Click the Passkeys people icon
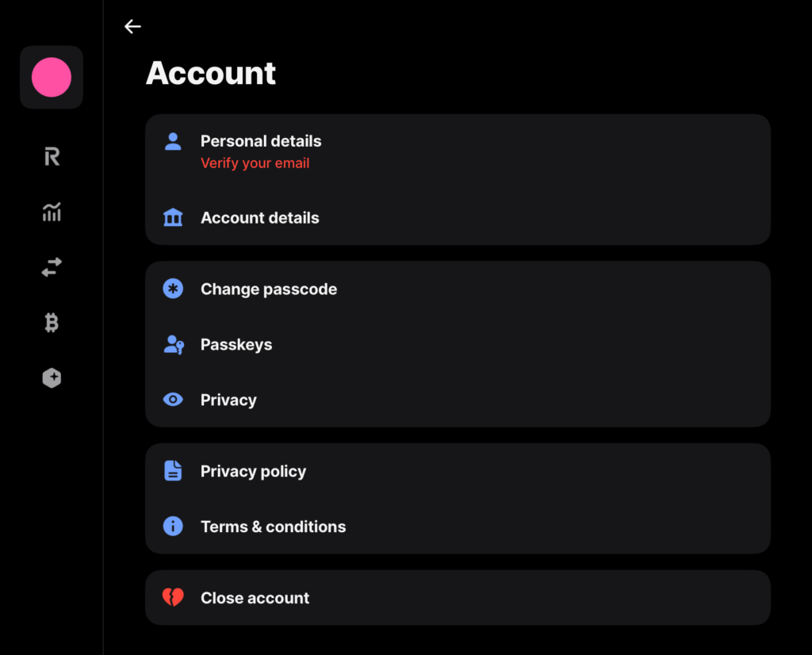The width and height of the screenshot is (812, 655). pyautogui.click(x=173, y=344)
